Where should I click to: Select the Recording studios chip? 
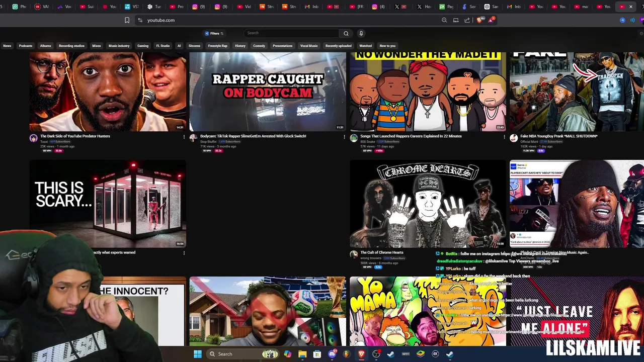71,46
